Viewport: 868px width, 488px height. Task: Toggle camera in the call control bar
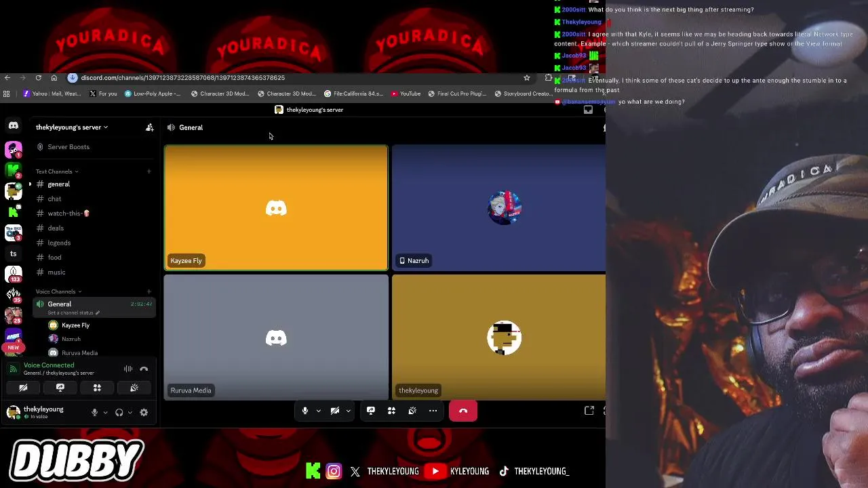tap(335, 411)
